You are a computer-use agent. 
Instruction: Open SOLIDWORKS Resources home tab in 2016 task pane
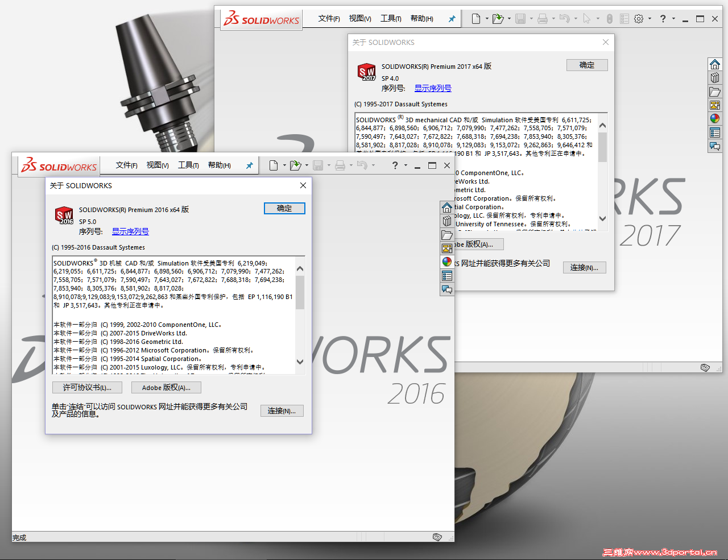coord(447,208)
